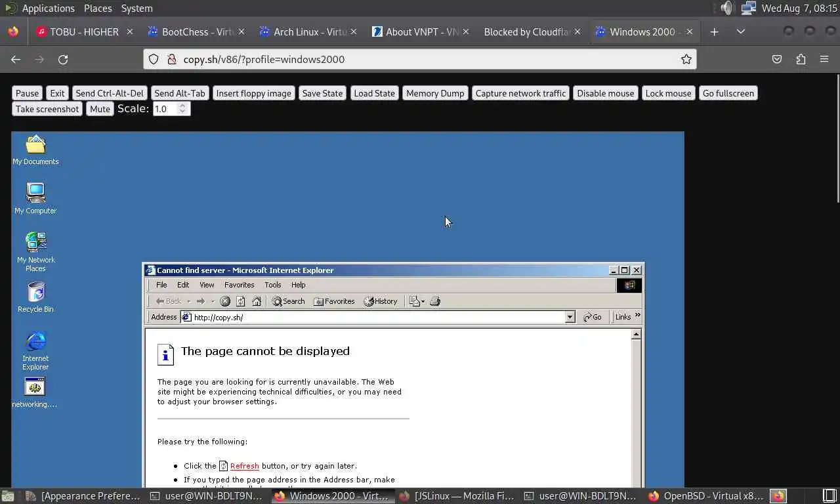
Task: Open IE Help menu
Action: click(x=298, y=285)
